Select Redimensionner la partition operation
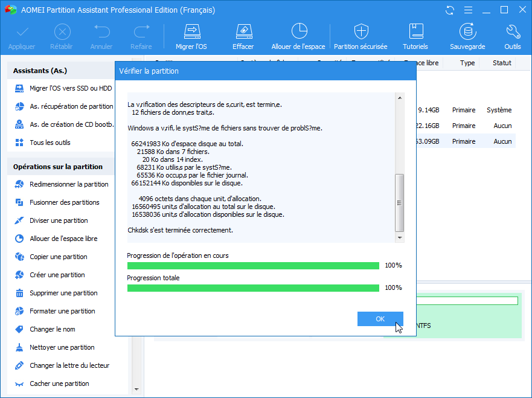The image size is (532, 398). [62, 184]
